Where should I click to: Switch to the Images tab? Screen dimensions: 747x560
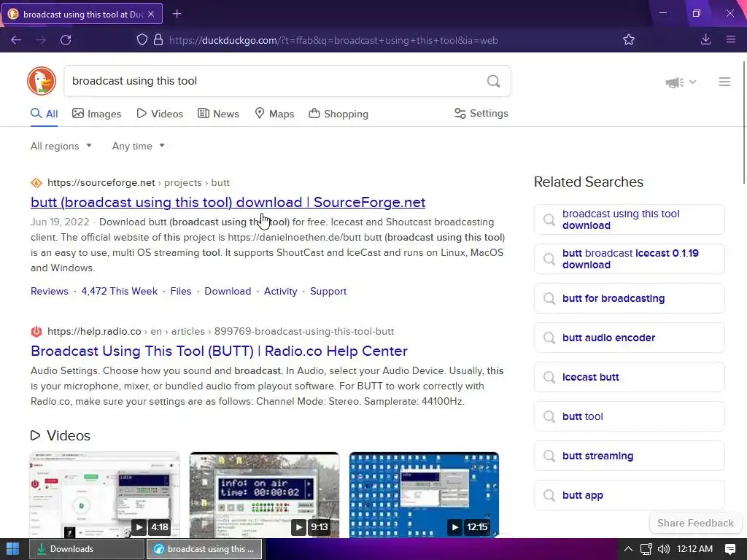pyautogui.click(x=97, y=114)
